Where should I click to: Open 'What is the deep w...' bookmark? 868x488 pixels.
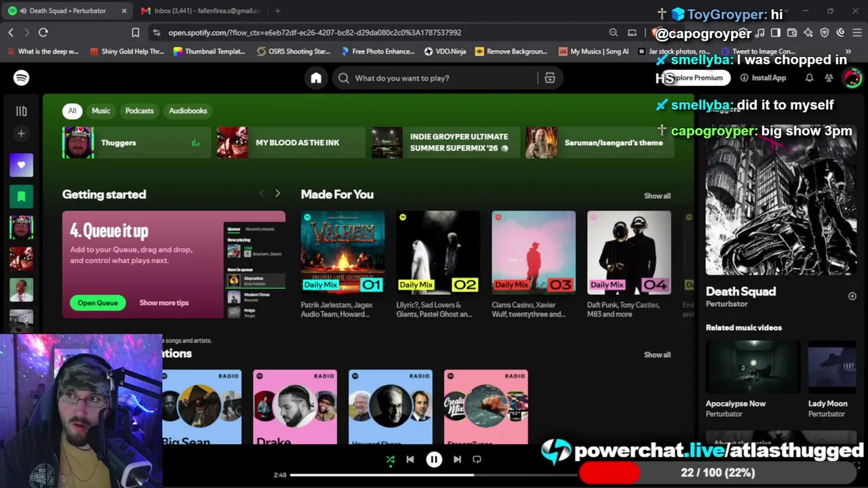(x=42, y=52)
